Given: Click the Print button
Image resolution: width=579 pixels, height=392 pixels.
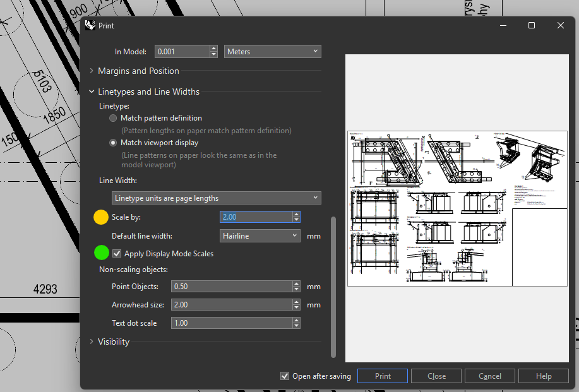Looking at the screenshot, I should (383, 376).
